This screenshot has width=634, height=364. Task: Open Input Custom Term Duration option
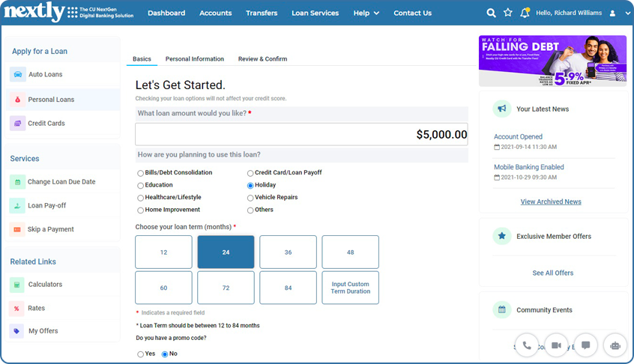coord(350,288)
